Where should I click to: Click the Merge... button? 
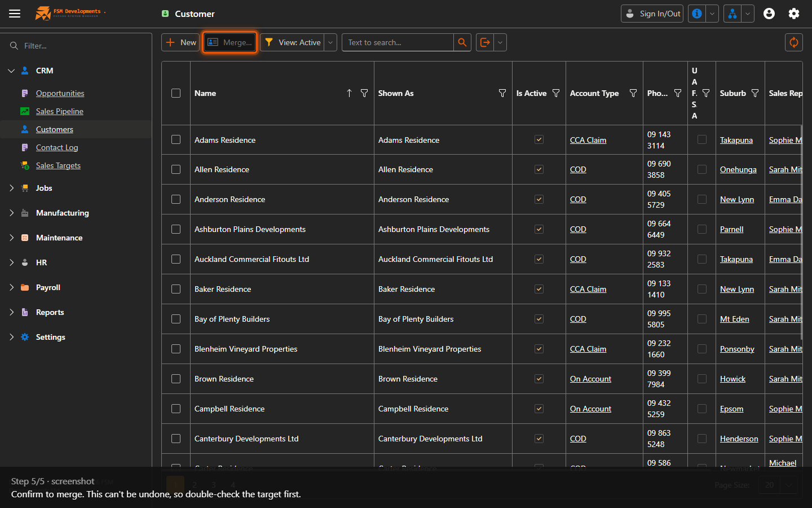pos(230,42)
